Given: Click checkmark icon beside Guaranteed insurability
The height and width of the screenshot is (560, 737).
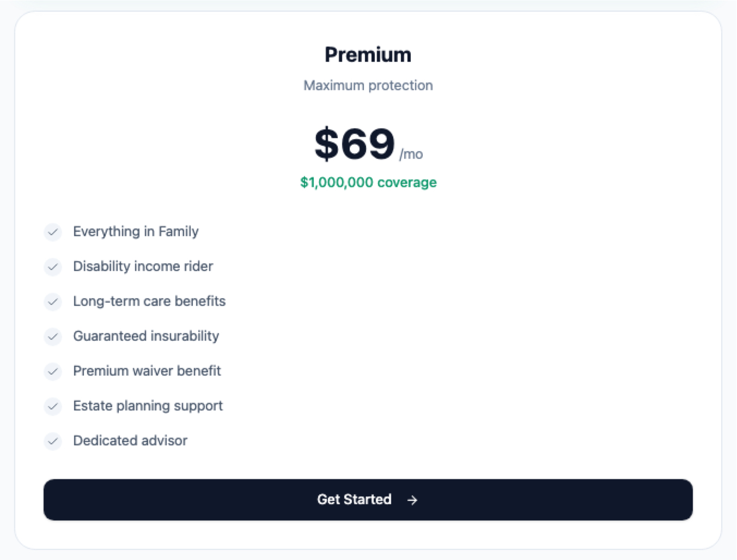Looking at the screenshot, I should pyautogui.click(x=53, y=337).
